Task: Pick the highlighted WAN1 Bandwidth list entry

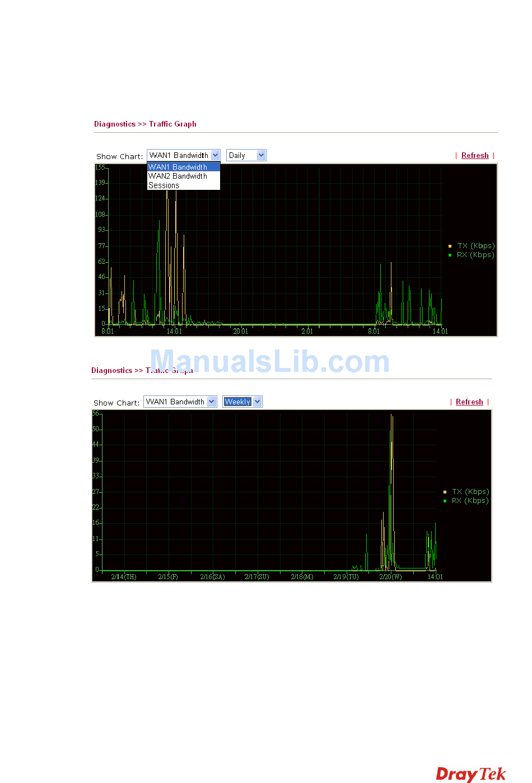Action: (x=178, y=167)
